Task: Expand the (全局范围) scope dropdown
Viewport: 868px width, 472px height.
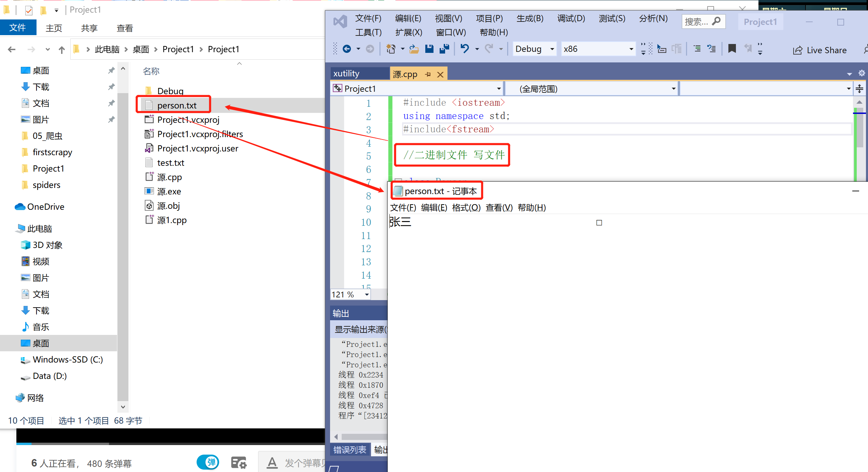Action: pos(673,89)
